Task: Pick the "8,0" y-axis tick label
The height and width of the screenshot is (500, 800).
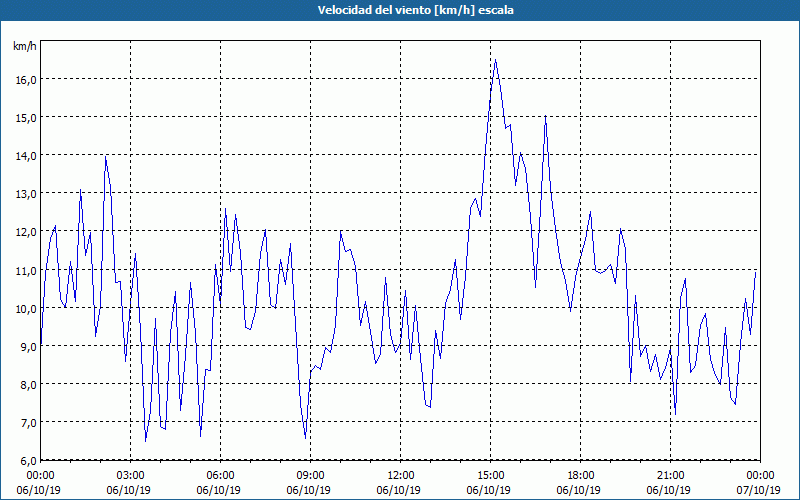Action: [x=28, y=385]
